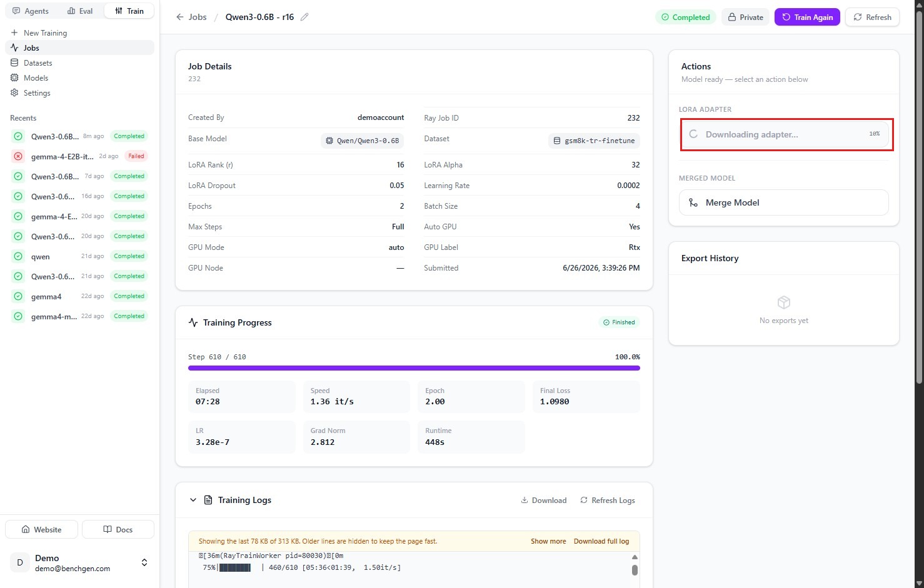Expand the Demo account switcher

click(144, 562)
